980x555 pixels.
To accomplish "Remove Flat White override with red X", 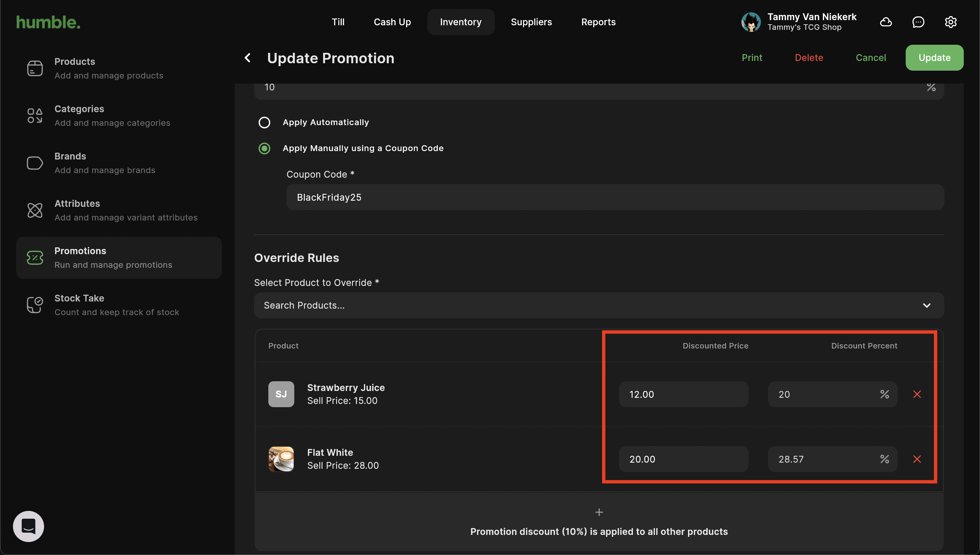I will [917, 459].
